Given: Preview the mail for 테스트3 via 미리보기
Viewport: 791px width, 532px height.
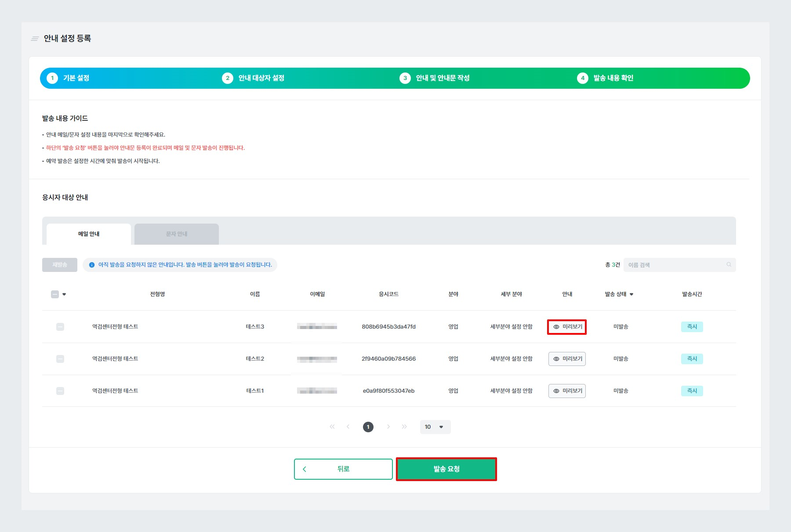Looking at the screenshot, I should (x=567, y=327).
